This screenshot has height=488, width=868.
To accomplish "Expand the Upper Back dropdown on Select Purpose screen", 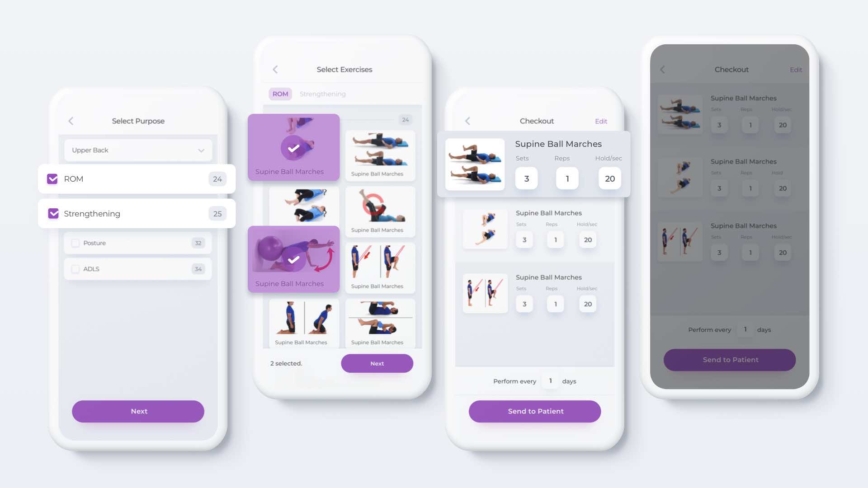I will [201, 150].
